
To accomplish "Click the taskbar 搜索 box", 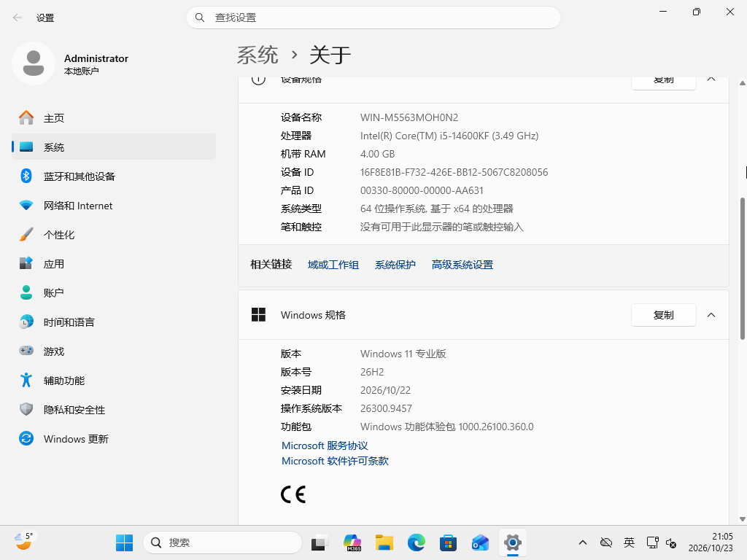I will click(222, 542).
